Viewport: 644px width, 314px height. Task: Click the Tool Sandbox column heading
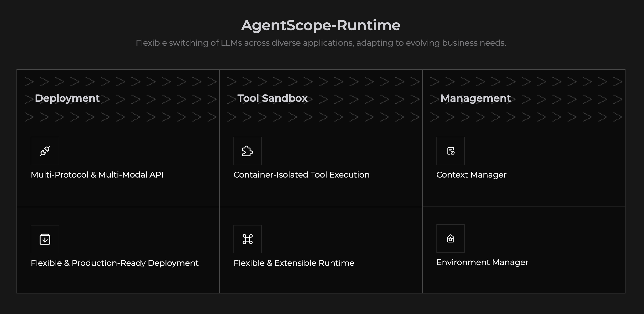[x=273, y=98]
